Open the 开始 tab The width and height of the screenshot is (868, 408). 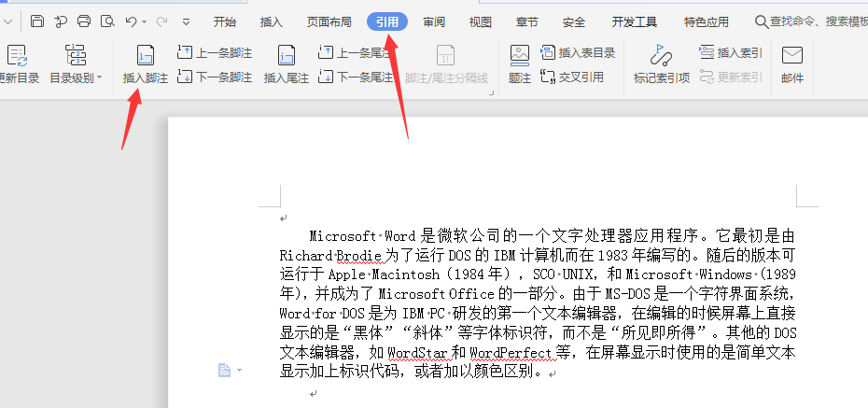225,22
